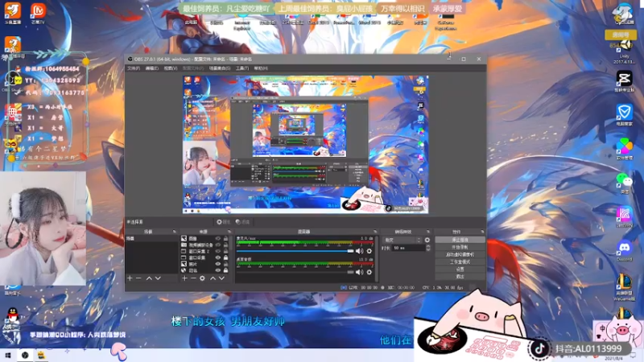
Task: Open the 视图(V) menu in OBS
Action: coord(171,68)
